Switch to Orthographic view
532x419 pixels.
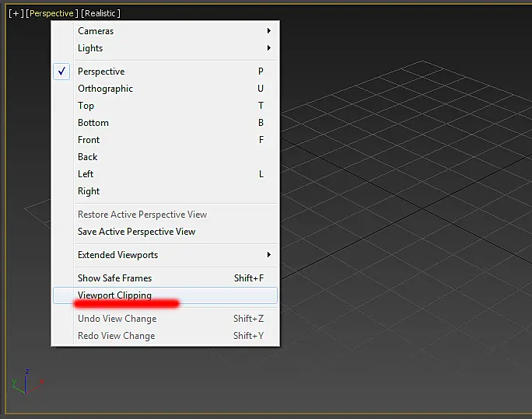(x=165, y=89)
